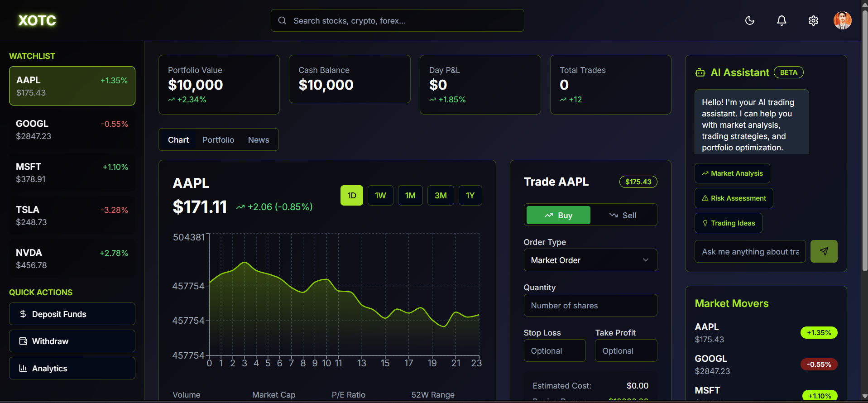
Task: Select TSLA in the watchlist
Action: pyautogui.click(x=72, y=216)
